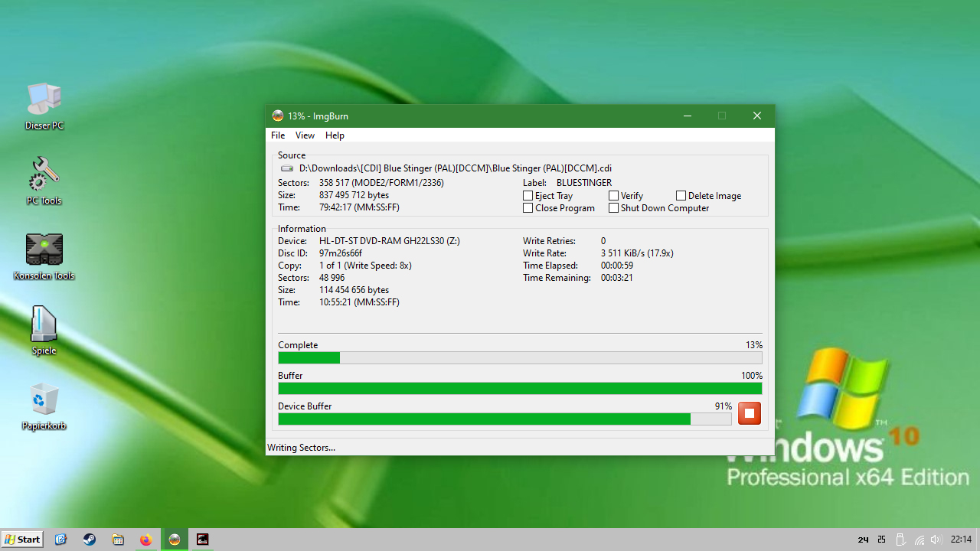Viewport: 980px width, 551px height.
Task: Click sectors value 358 517 (MODE2/FORM1/2336)
Action: [x=381, y=183]
